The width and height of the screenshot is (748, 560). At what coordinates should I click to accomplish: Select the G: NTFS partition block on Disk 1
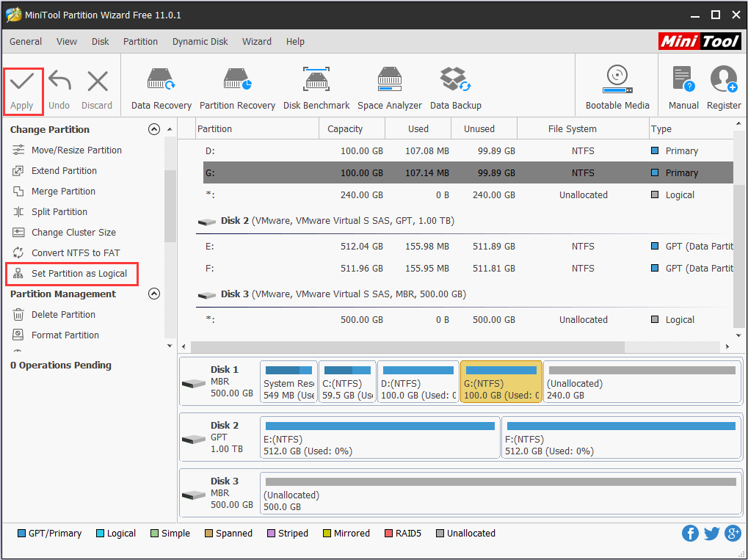(x=501, y=381)
